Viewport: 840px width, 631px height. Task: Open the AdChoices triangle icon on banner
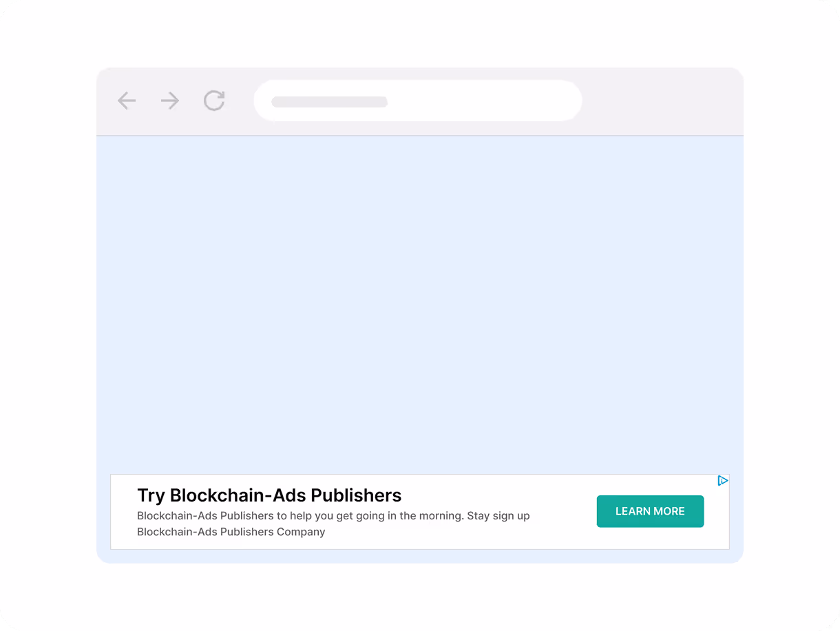click(722, 480)
